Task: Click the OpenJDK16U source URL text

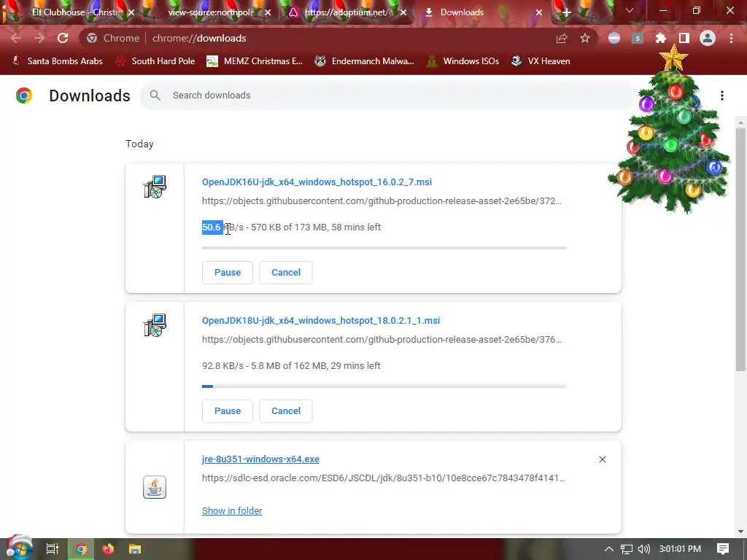Action: 382,201
